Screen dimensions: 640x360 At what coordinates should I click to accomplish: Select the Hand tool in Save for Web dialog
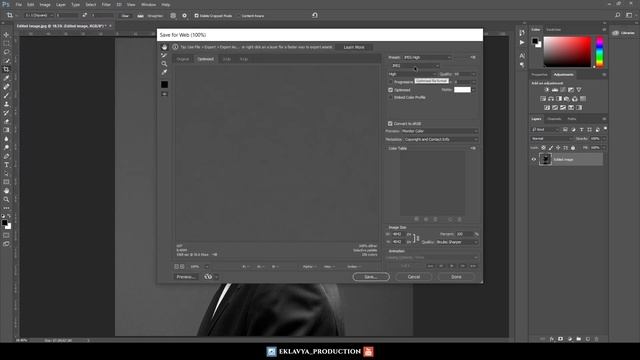tap(164, 47)
